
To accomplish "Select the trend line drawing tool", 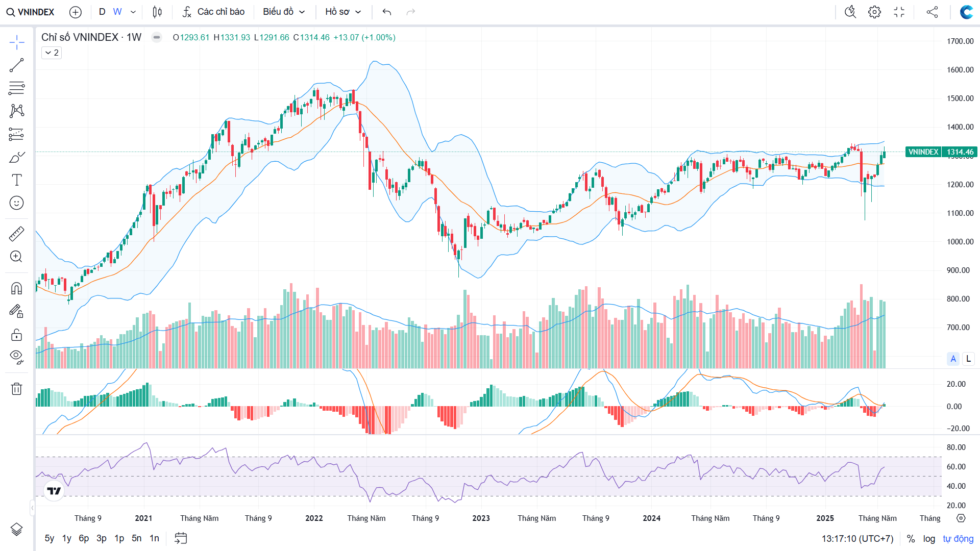I will coord(16,65).
